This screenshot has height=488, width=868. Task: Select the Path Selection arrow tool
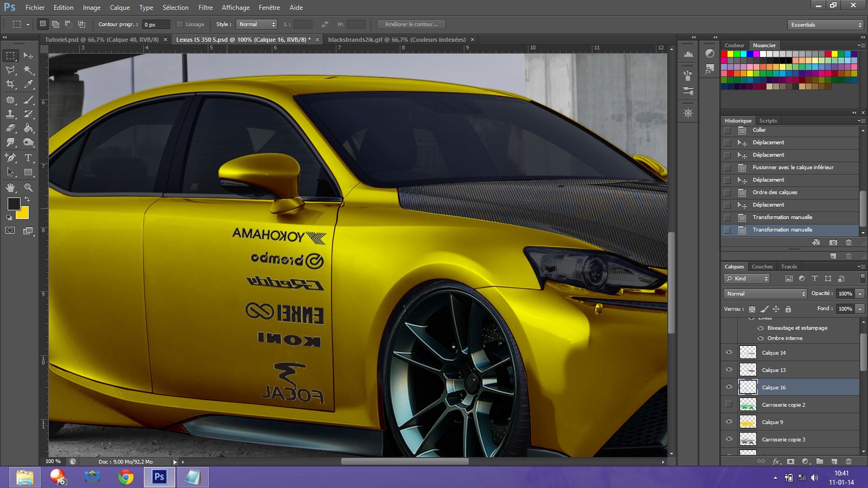[x=10, y=172]
